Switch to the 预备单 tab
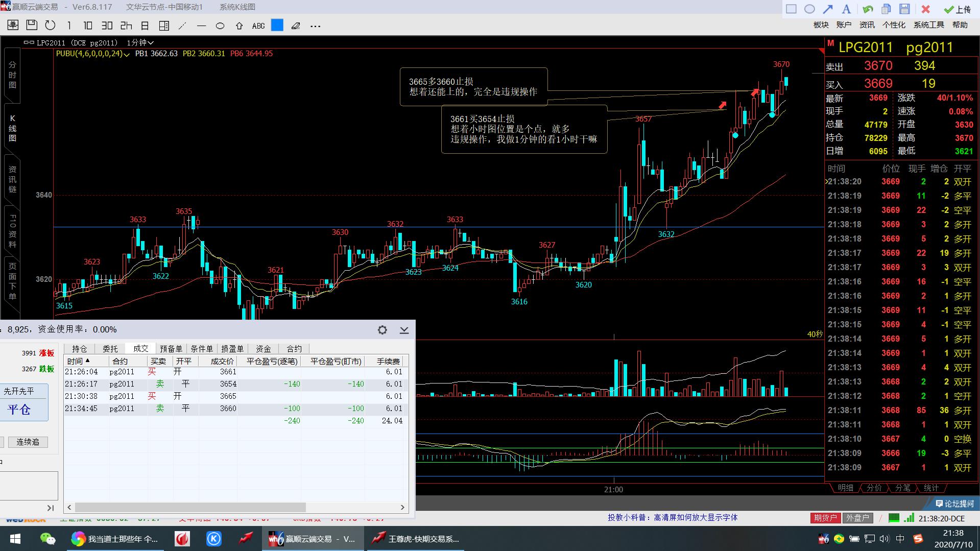Screen dimensions: 980x551 [171, 348]
